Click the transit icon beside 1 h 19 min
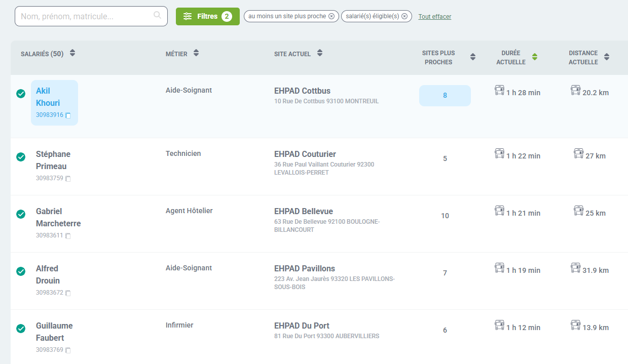This screenshot has width=628, height=364. [x=499, y=268]
